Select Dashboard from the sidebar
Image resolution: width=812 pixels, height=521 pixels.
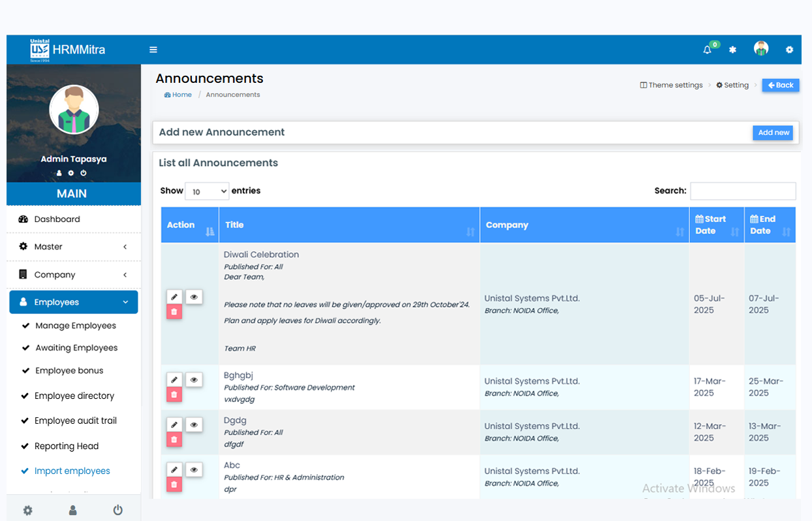57,219
